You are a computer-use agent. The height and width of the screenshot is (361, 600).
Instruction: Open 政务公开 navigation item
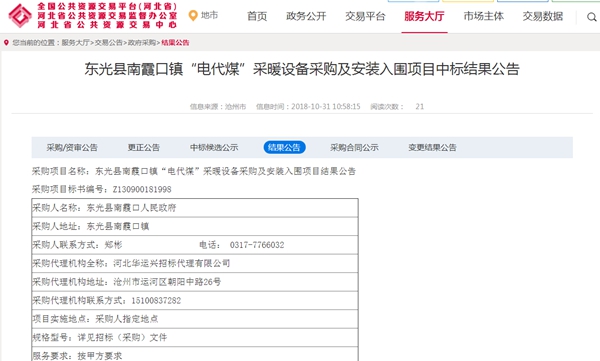click(306, 16)
